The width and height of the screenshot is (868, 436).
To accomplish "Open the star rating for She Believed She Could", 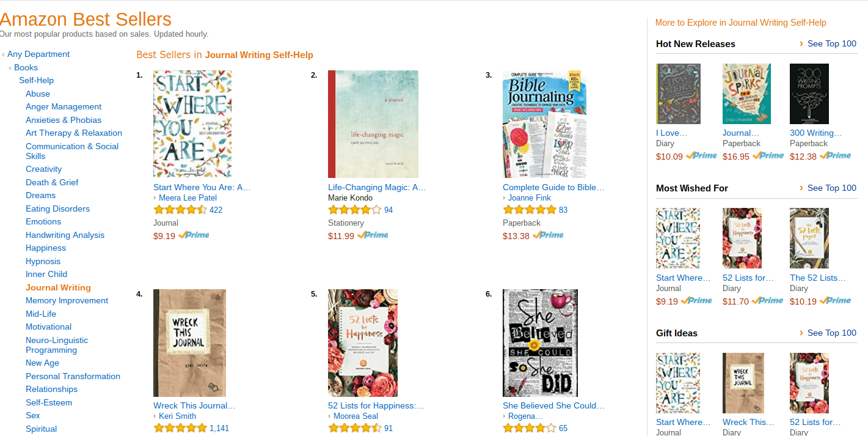I will pos(530,428).
